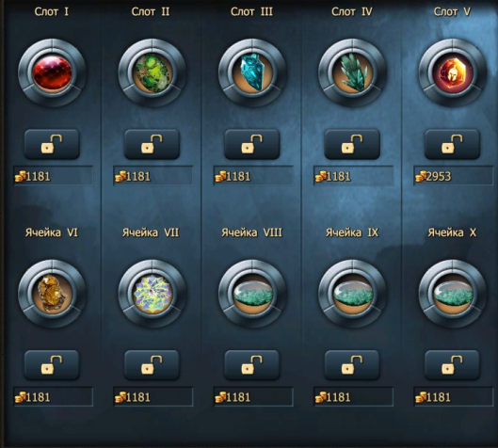Viewport: 498px width, 448px height.
Task: Click the 1181 price field under Слот II
Action: pyautogui.click(x=153, y=176)
